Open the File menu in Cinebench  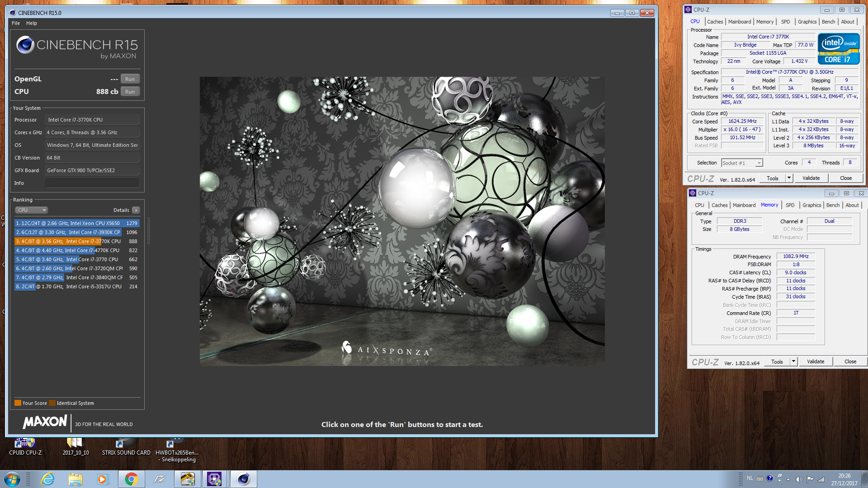[x=16, y=23]
